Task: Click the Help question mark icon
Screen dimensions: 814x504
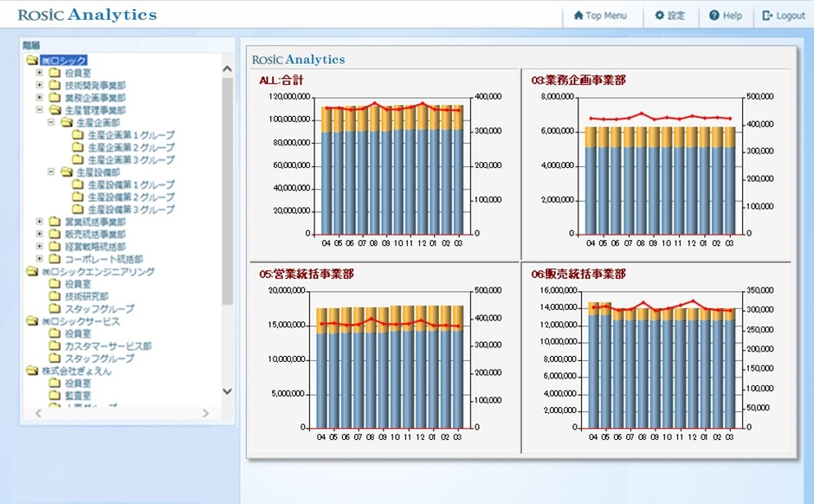Action: [x=714, y=16]
